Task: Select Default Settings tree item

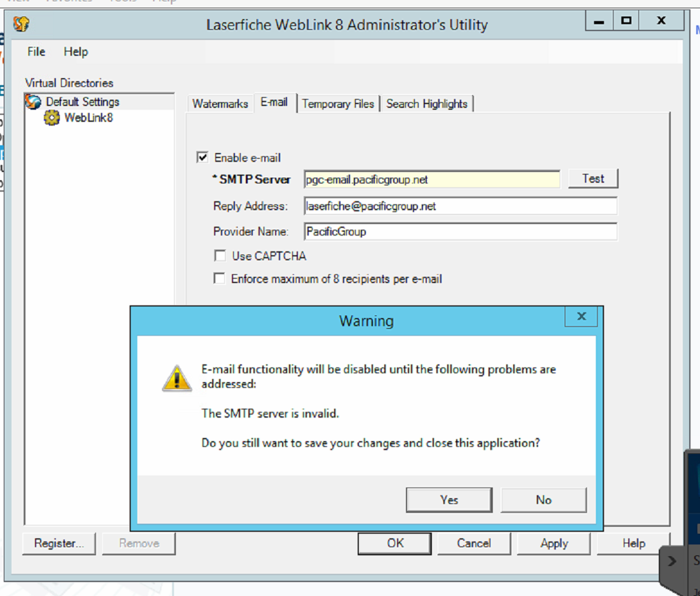Action: (83, 102)
